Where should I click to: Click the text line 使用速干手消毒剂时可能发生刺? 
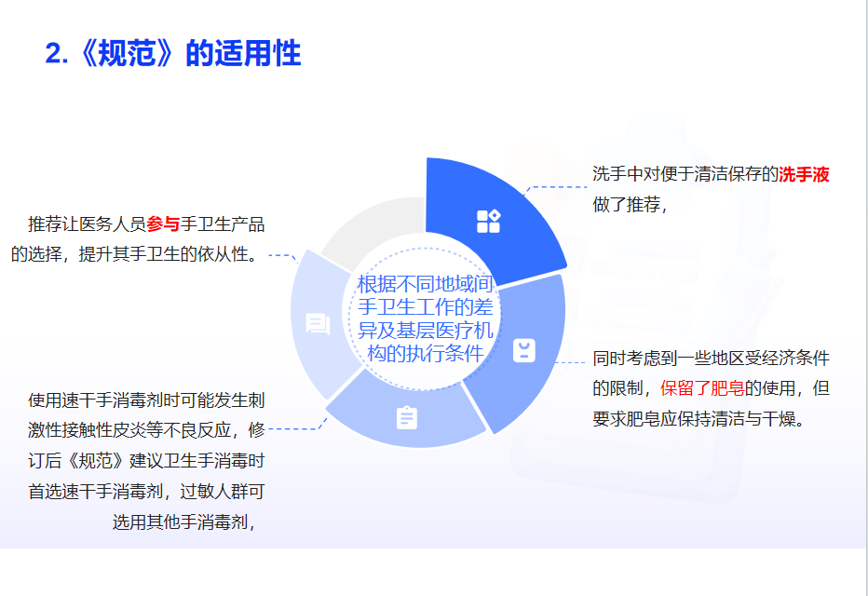(146, 400)
